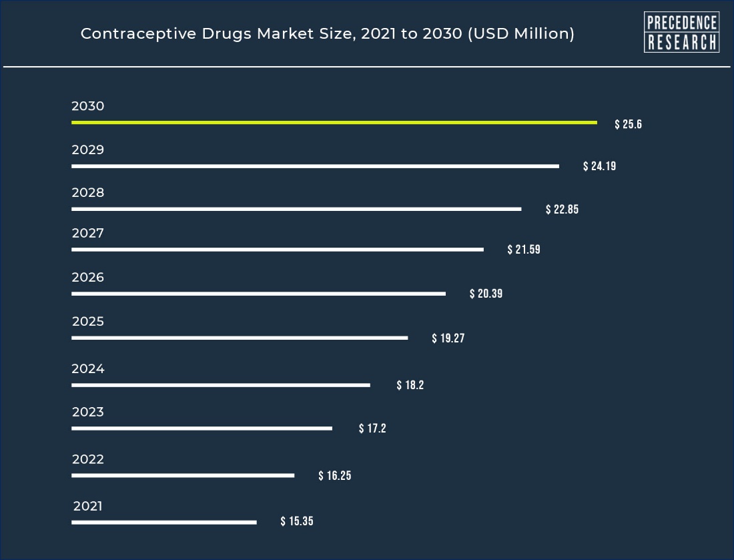Select the 2024 year label
The image size is (734, 560).
(88, 368)
